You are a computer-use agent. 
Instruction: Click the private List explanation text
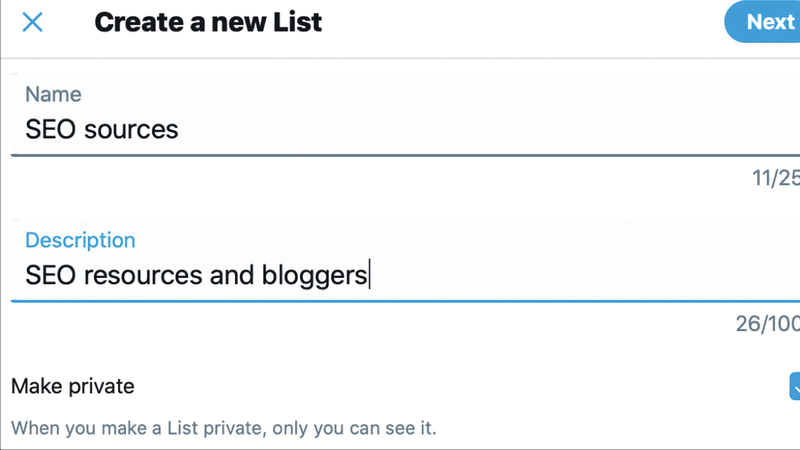[224, 429]
